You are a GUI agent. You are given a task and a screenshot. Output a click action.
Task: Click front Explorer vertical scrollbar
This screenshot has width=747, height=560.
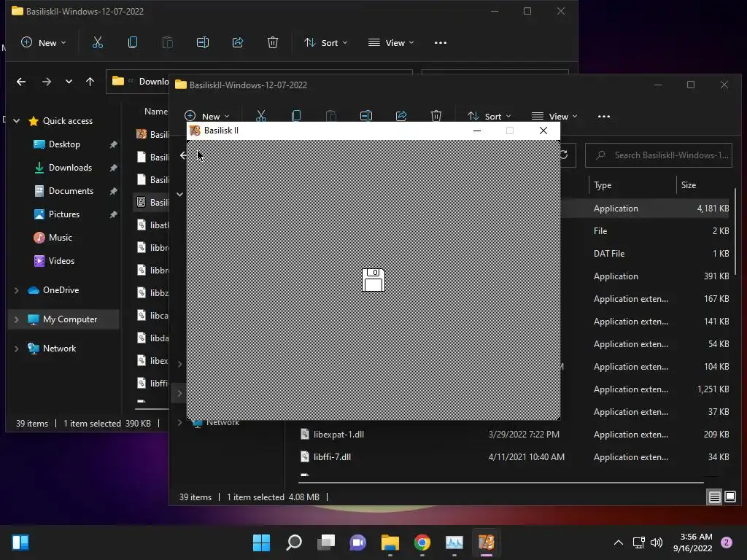click(735, 231)
